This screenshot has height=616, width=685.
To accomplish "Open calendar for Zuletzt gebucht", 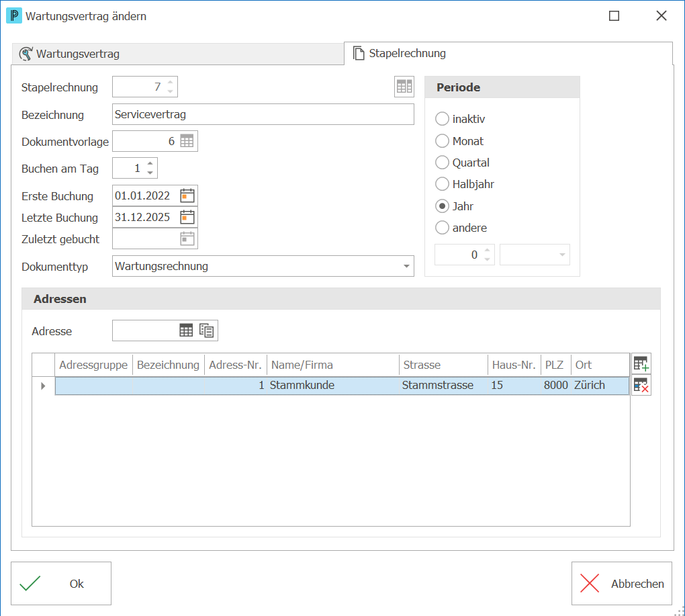I will 187,239.
